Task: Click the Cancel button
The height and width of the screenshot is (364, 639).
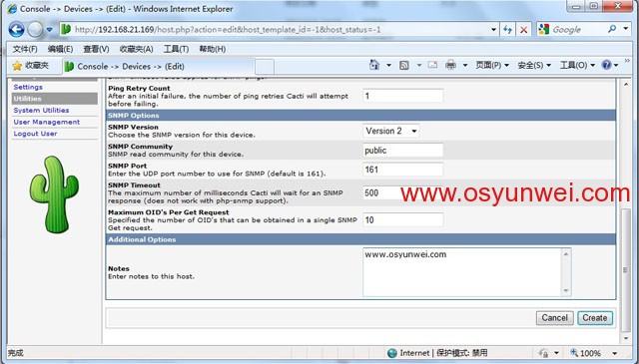Action: coord(555,317)
